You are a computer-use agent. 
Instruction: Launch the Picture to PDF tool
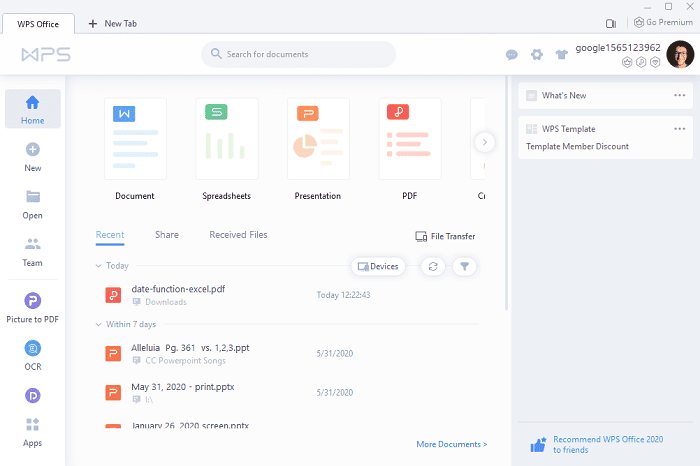(x=33, y=308)
